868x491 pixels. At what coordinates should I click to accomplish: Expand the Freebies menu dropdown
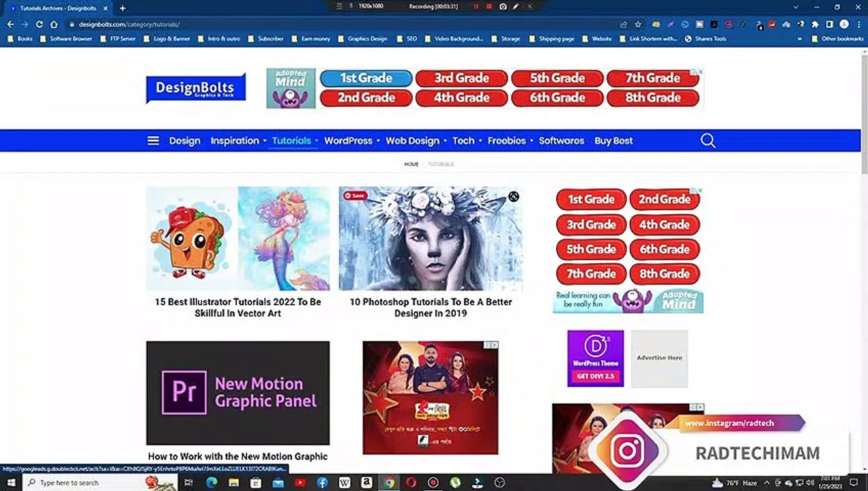coord(532,141)
